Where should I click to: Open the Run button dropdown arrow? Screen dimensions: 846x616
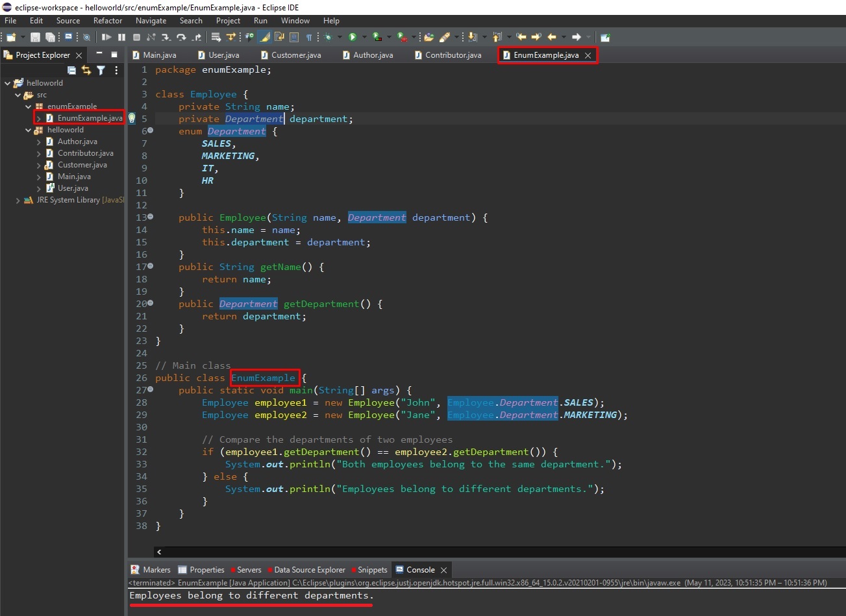(x=364, y=38)
